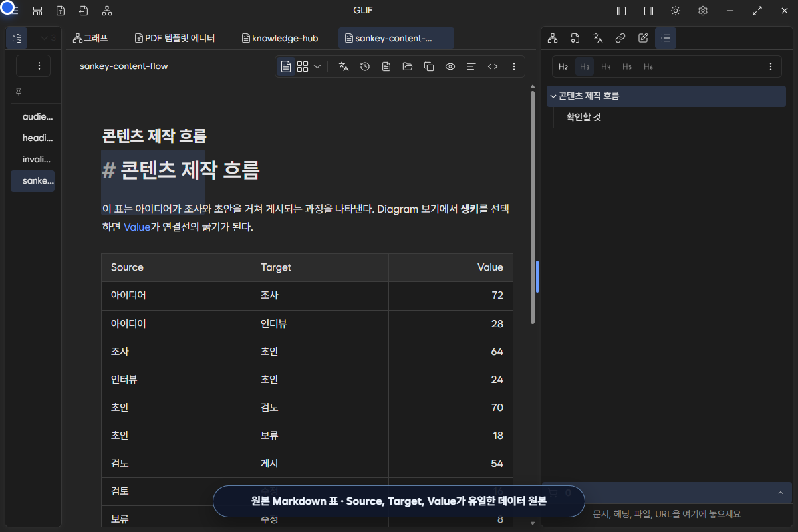Open the view mode dropdown arrow
Viewport: 798px width, 532px height.
[x=317, y=66]
